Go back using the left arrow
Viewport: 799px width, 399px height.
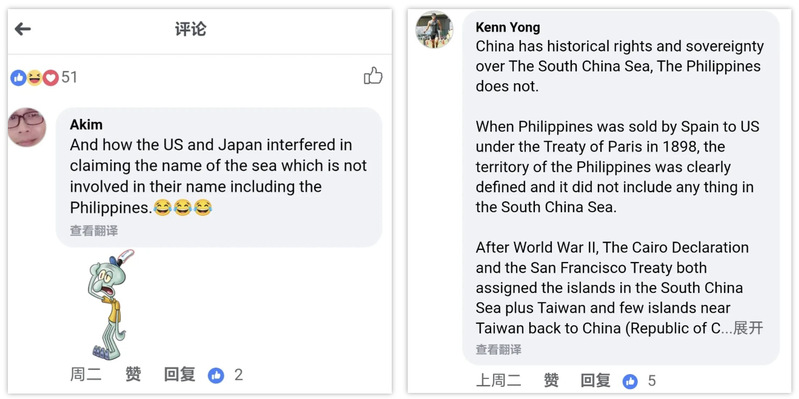(23, 29)
